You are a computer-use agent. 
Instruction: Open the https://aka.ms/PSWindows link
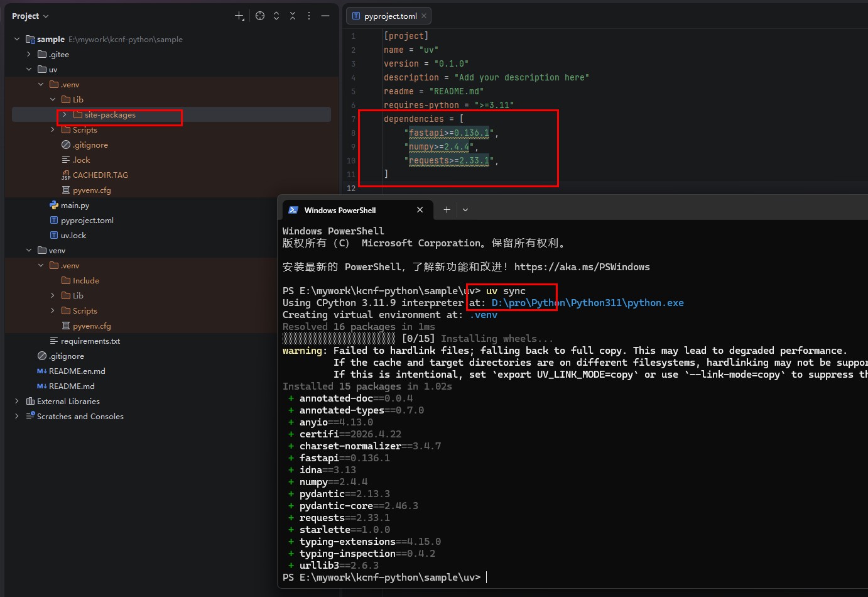[582, 267]
